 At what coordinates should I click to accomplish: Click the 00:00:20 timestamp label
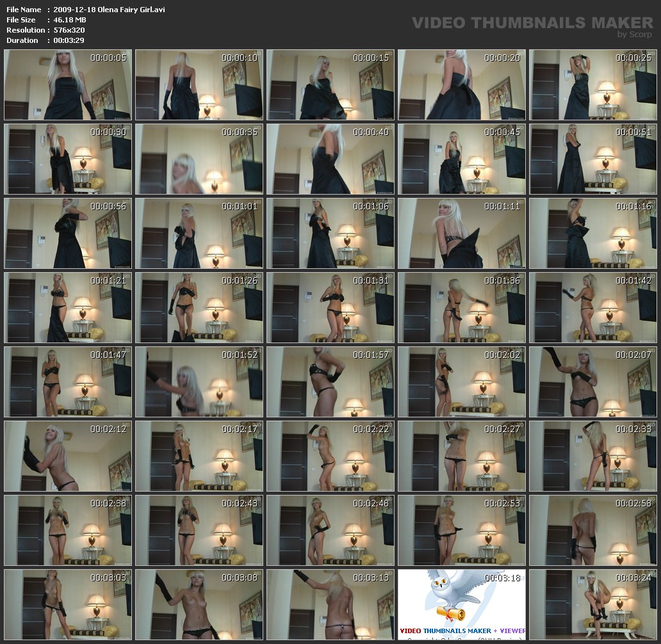pyautogui.click(x=502, y=58)
